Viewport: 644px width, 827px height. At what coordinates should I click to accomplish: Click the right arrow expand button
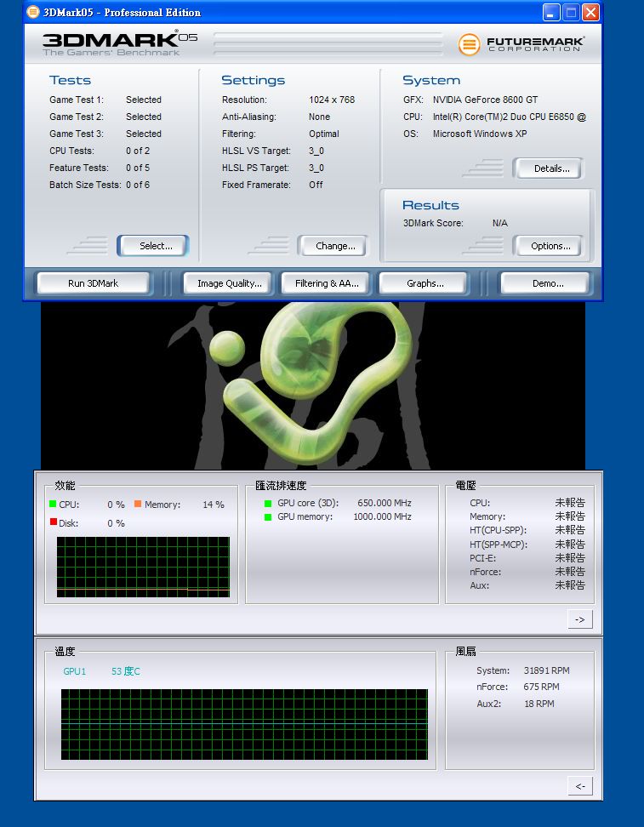(579, 619)
